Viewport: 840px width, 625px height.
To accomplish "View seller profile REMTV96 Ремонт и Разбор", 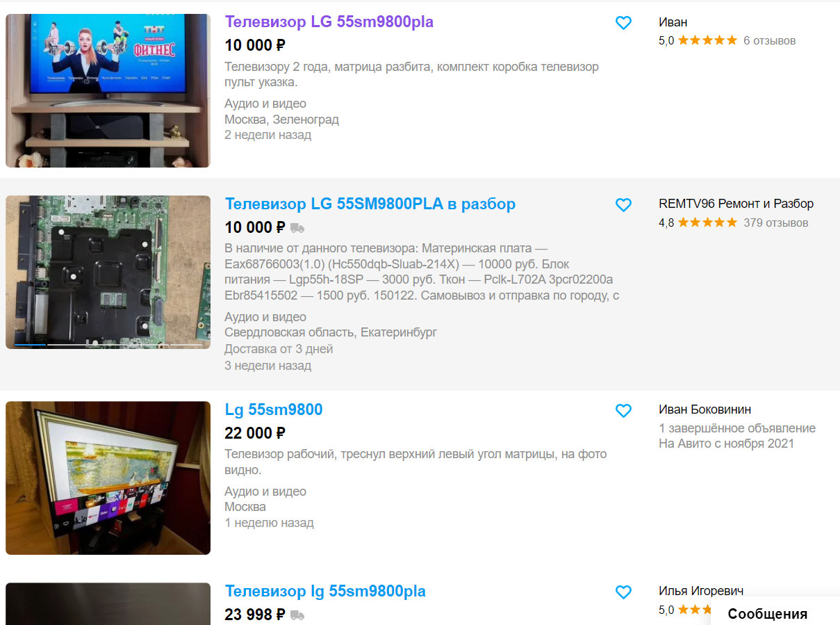I will click(736, 204).
